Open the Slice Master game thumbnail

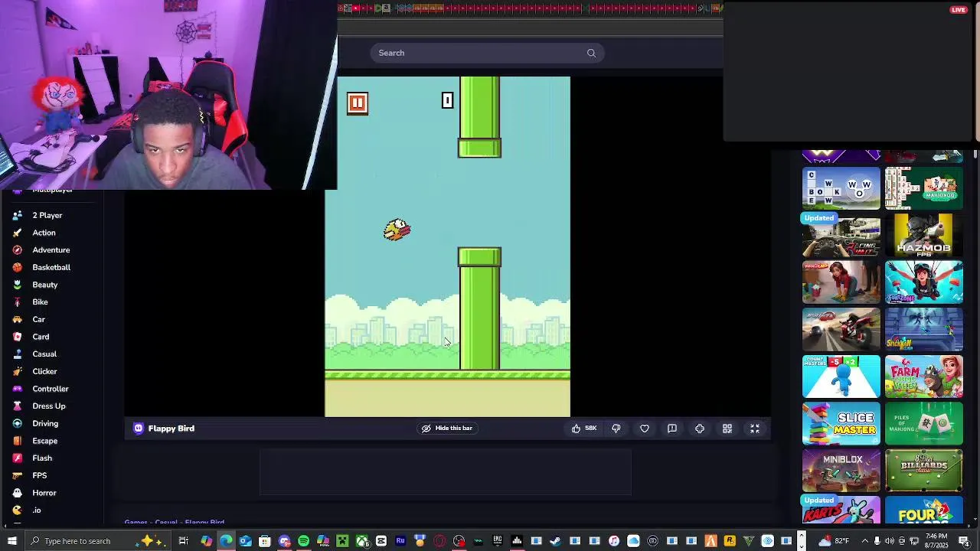coord(841,424)
